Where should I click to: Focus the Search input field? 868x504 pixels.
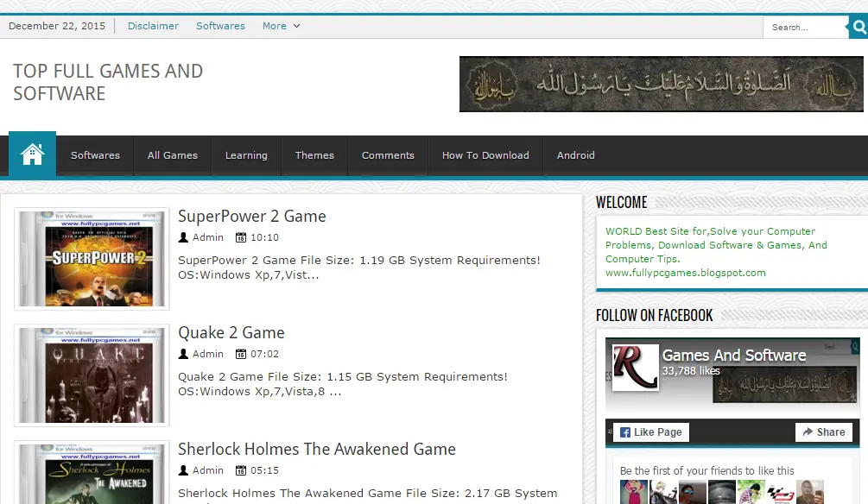(x=806, y=27)
